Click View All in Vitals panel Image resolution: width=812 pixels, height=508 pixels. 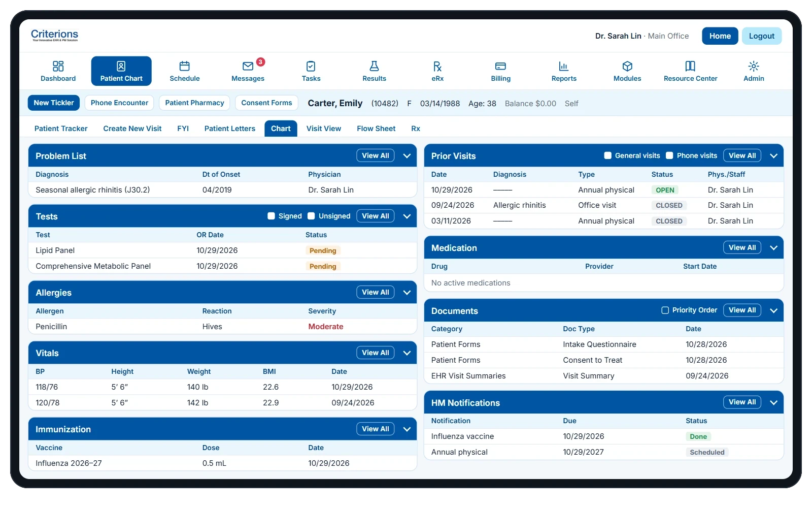click(376, 353)
